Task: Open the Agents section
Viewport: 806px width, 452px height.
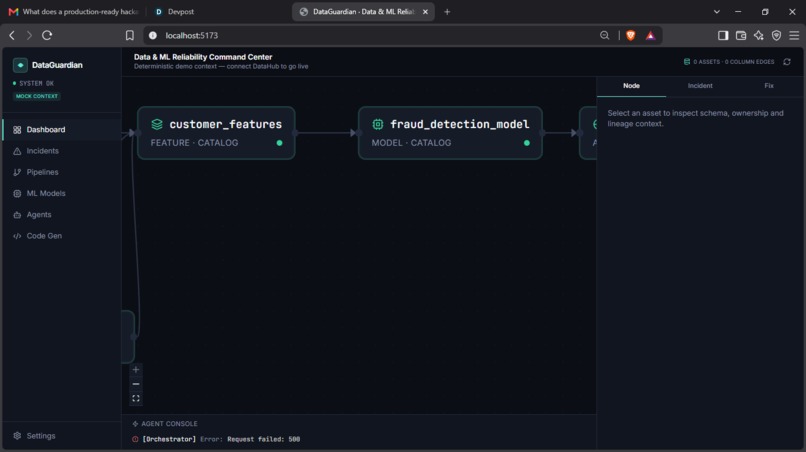Action: pos(62,214)
